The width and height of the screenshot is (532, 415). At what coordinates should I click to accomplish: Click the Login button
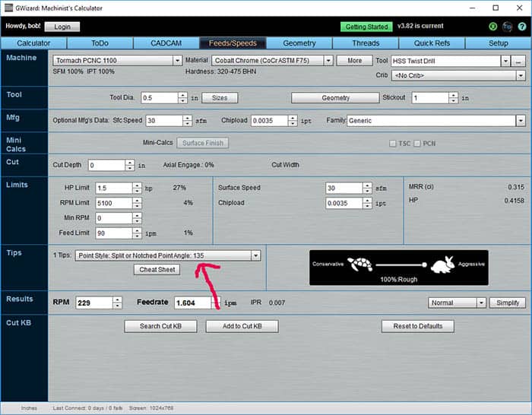pyautogui.click(x=62, y=27)
